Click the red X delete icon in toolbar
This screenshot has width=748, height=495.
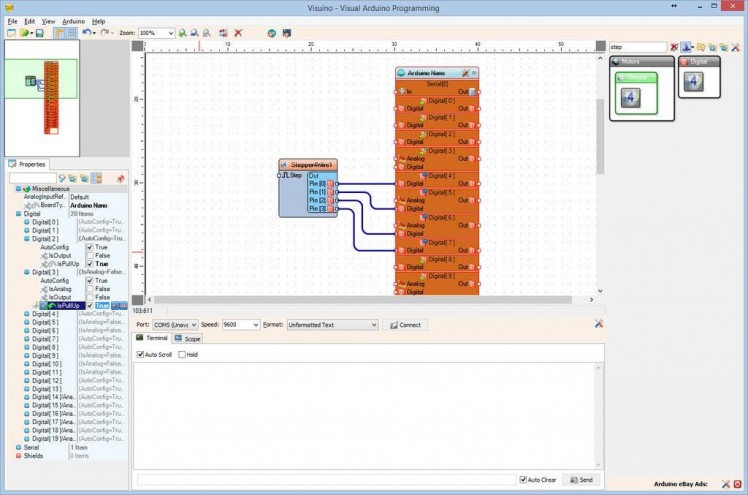pyautogui.click(x=238, y=33)
